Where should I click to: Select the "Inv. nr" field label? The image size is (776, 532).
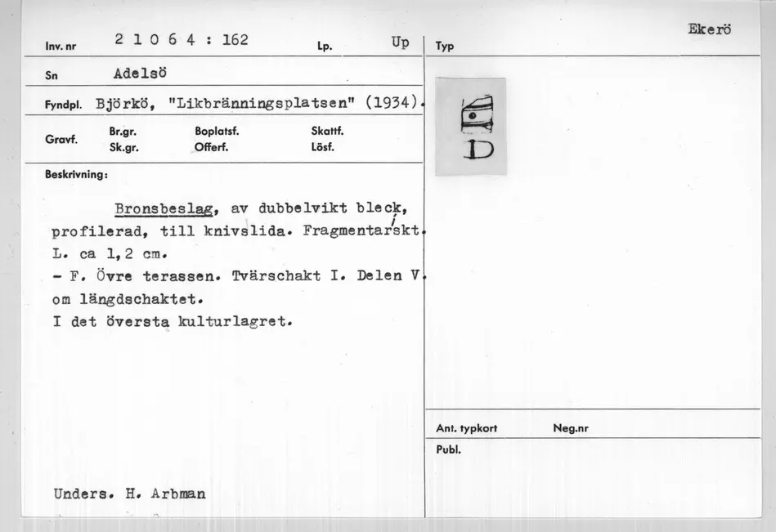coord(61,46)
